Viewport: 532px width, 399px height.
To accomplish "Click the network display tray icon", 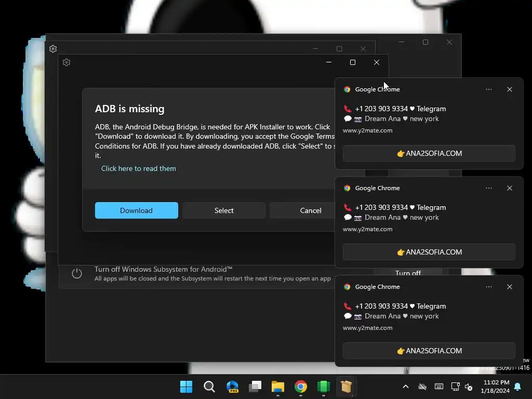I will point(455,387).
